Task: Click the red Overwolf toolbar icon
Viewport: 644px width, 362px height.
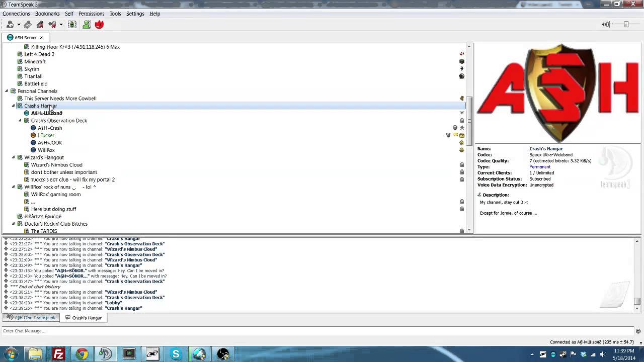Action: 99,24
